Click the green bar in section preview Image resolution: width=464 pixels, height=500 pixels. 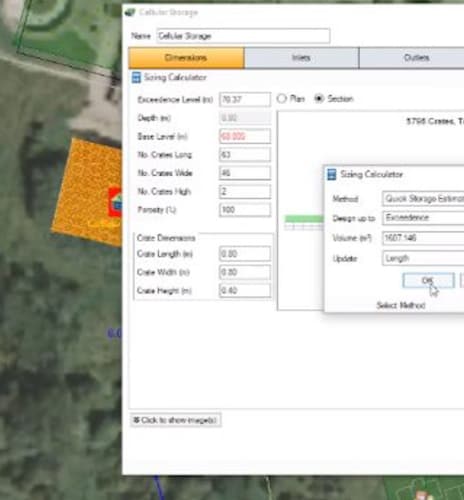click(x=304, y=219)
